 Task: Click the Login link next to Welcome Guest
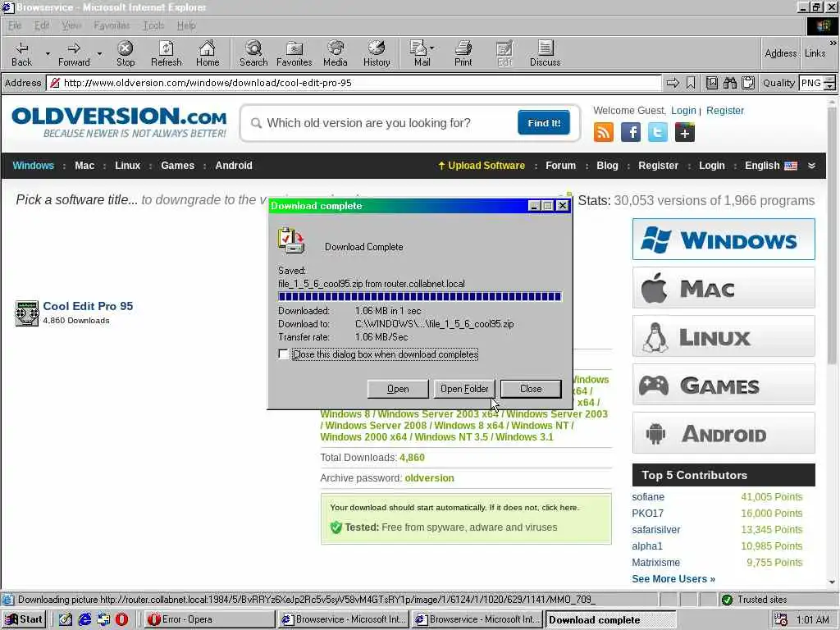(683, 111)
